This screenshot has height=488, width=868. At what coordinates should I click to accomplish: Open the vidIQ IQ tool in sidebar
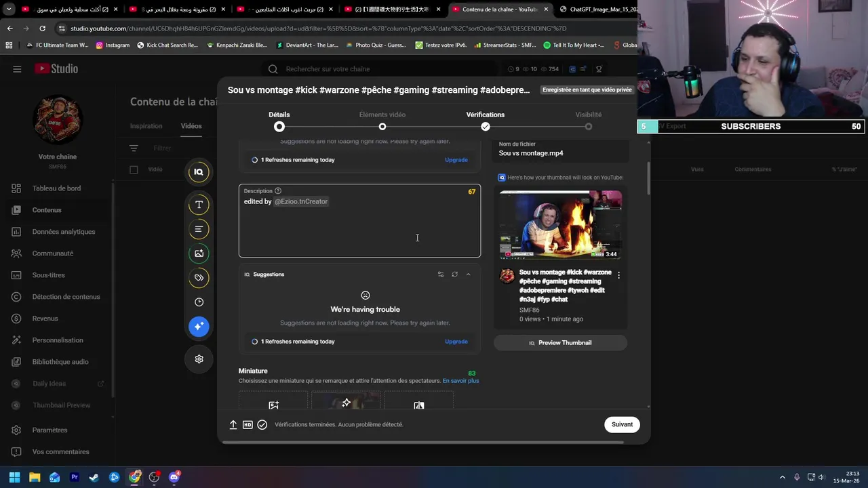tap(199, 172)
